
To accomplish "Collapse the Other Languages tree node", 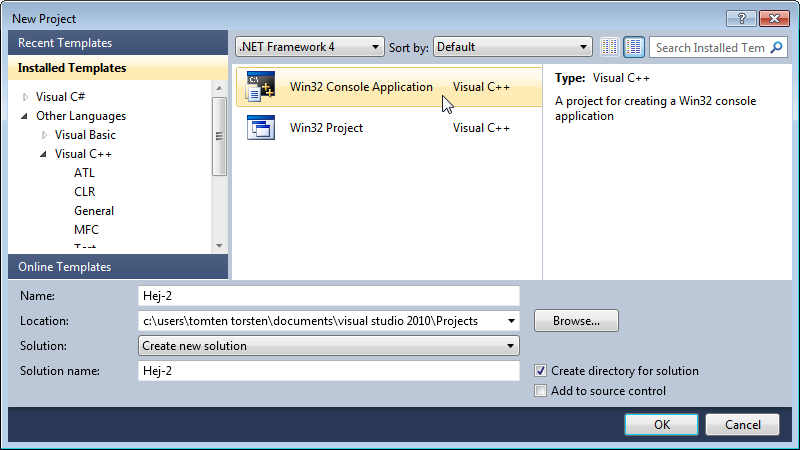I will [24, 116].
